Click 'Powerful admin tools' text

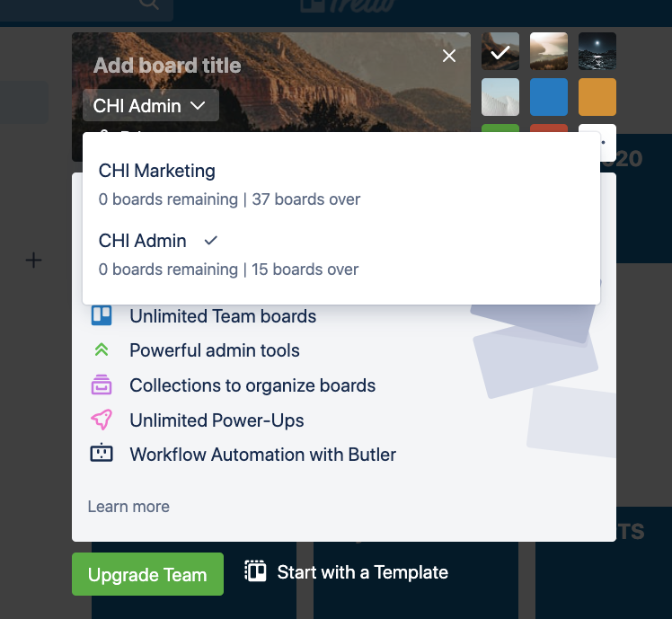[x=215, y=350]
